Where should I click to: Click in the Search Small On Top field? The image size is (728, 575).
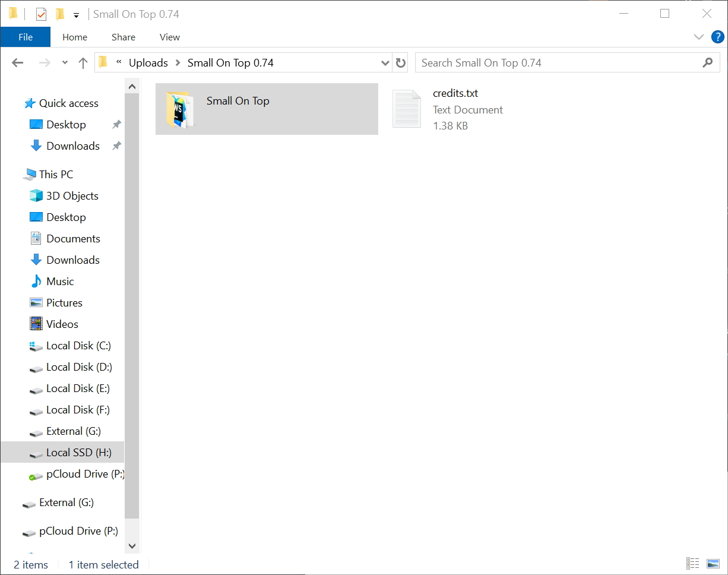coord(558,63)
